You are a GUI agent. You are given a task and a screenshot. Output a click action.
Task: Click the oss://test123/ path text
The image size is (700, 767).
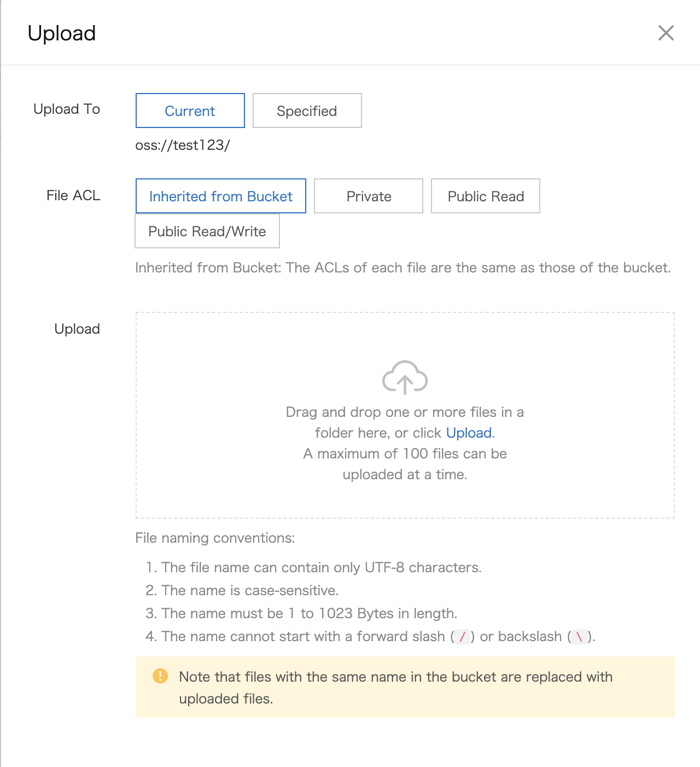pyautogui.click(x=183, y=145)
